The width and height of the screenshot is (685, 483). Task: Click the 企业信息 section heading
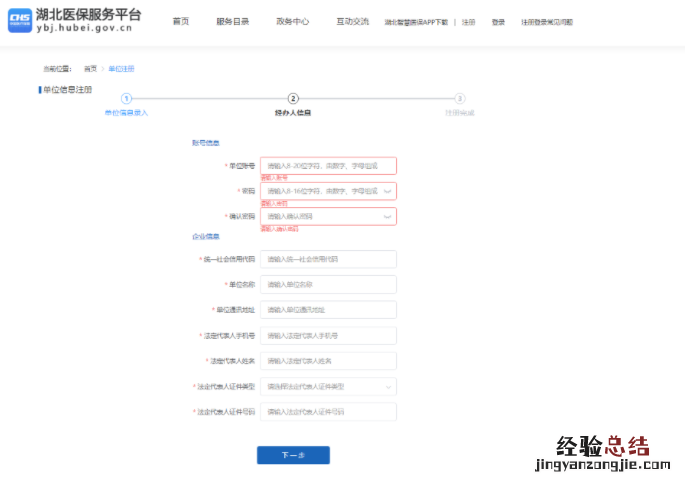point(205,236)
